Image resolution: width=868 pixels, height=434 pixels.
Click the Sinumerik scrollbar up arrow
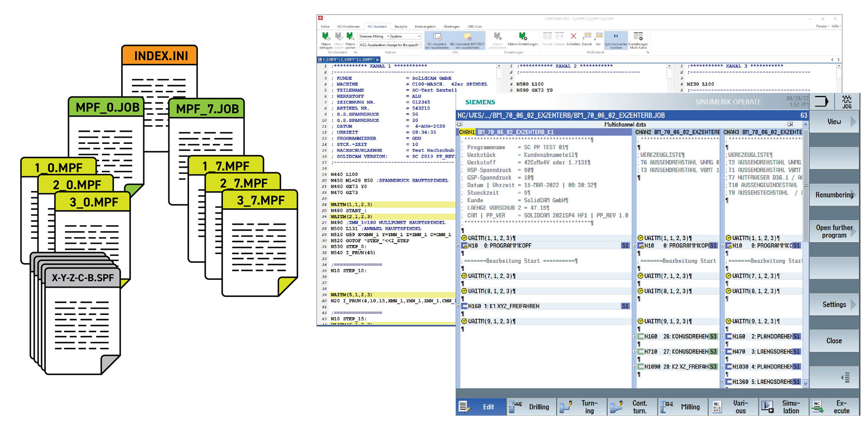[x=806, y=125]
